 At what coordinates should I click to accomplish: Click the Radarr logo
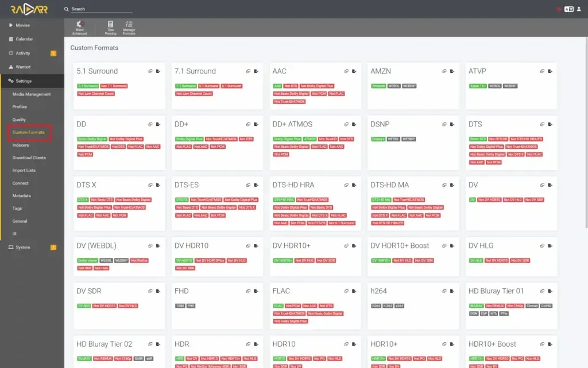[28, 9]
